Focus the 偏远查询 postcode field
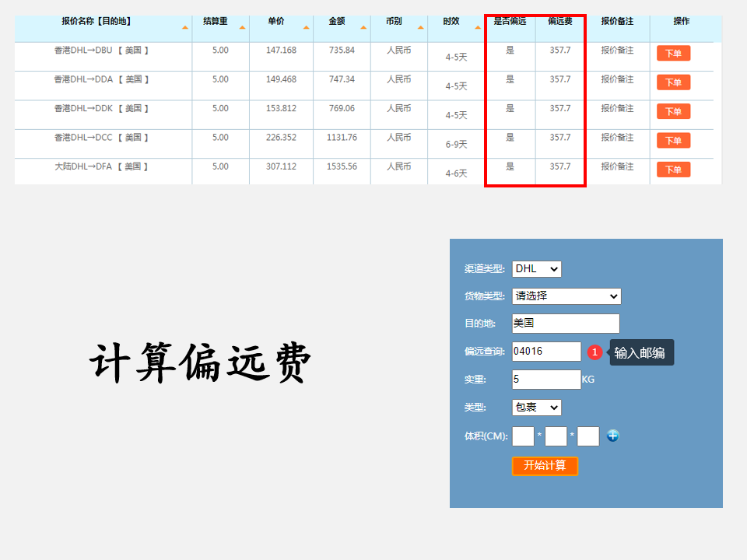The height and width of the screenshot is (560, 747). pyautogui.click(x=546, y=352)
